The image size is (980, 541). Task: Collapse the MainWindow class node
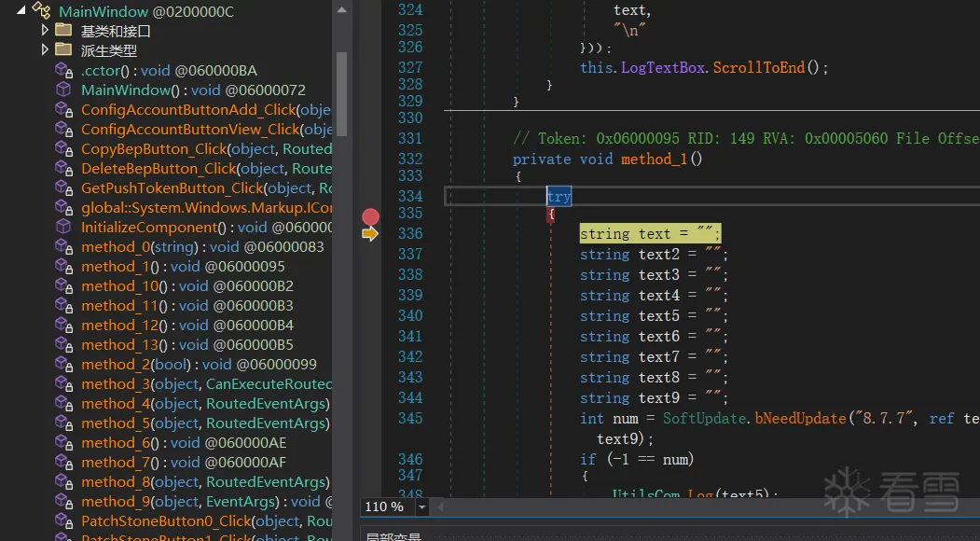[x=21, y=10]
